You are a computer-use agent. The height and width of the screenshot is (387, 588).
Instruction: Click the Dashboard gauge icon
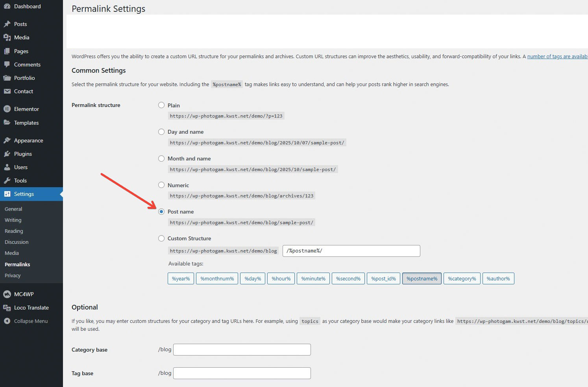7,6
